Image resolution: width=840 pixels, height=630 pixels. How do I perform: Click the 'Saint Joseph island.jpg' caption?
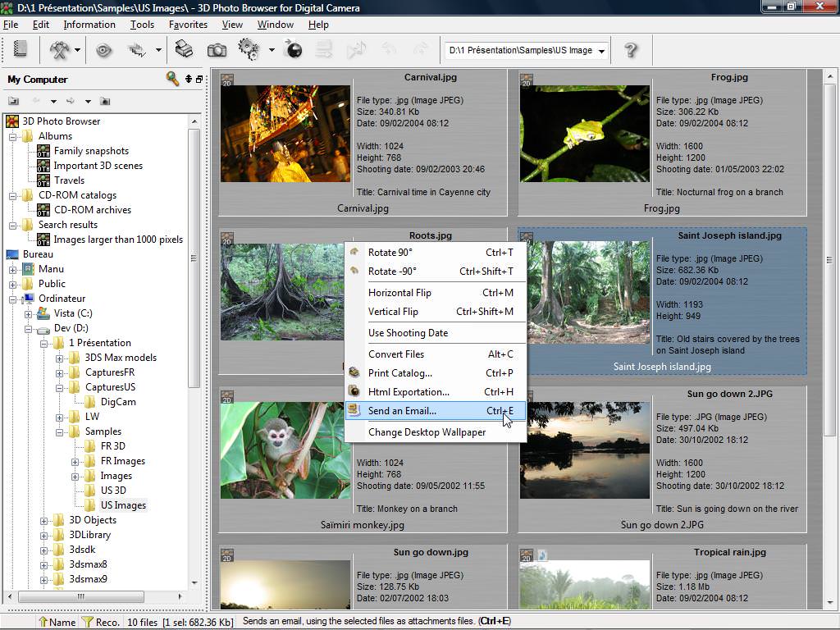click(662, 367)
